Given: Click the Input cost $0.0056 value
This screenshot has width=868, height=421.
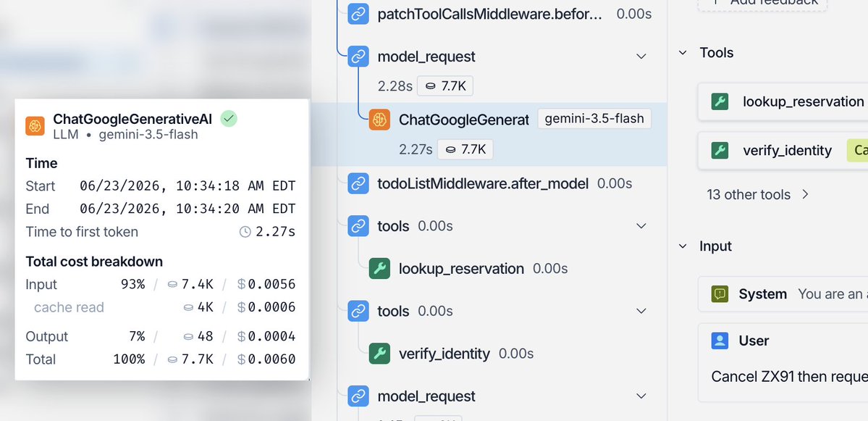Looking at the screenshot, I should (x=266, y=285).
